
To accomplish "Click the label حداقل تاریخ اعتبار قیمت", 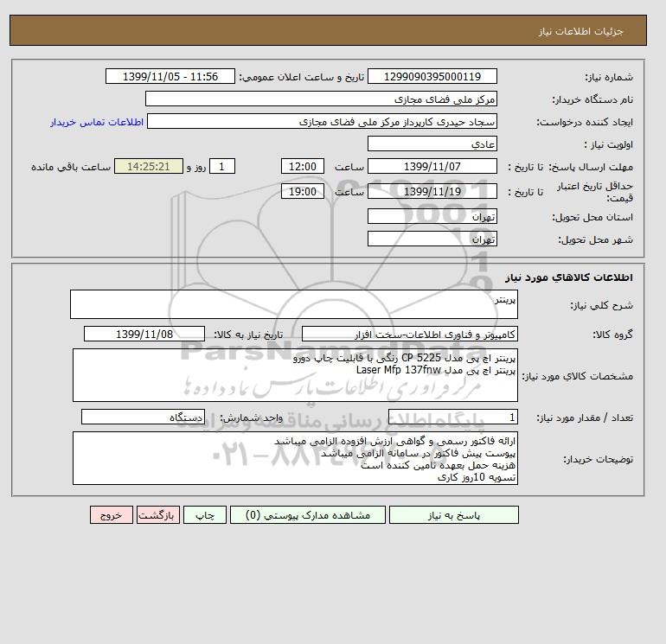I will point(595,192).
